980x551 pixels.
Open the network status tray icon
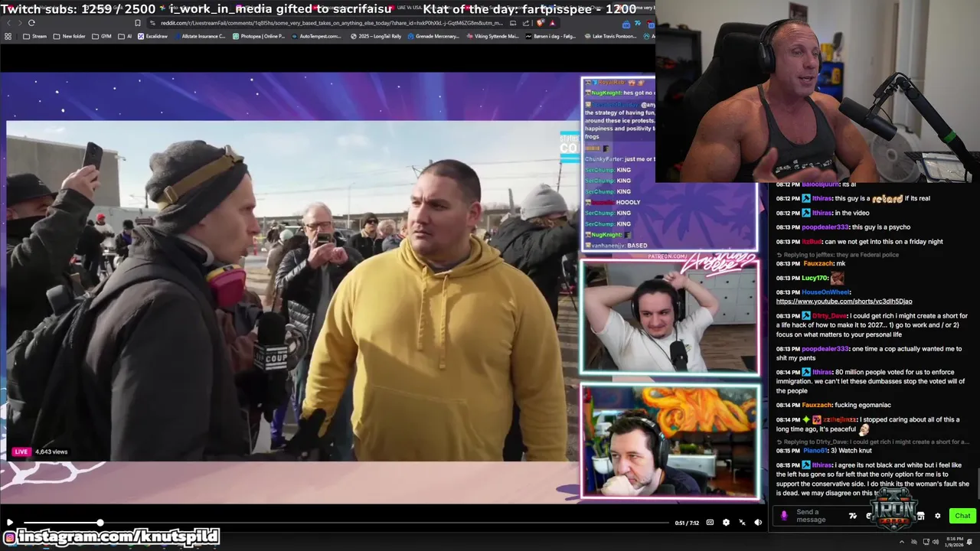[x=926, y=542]
